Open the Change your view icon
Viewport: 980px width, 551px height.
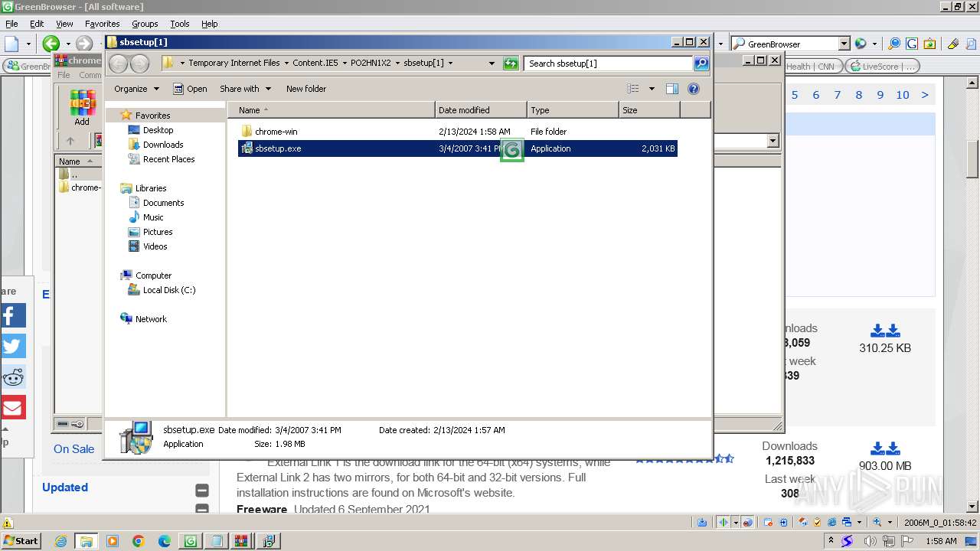pos(633,89)
